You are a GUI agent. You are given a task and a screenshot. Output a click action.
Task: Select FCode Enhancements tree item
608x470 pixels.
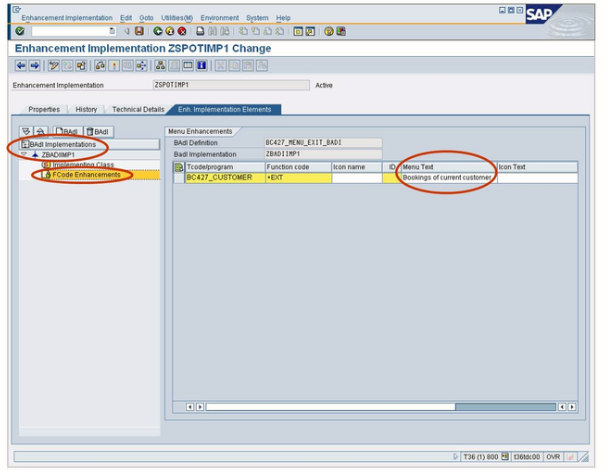coord(86,175)
